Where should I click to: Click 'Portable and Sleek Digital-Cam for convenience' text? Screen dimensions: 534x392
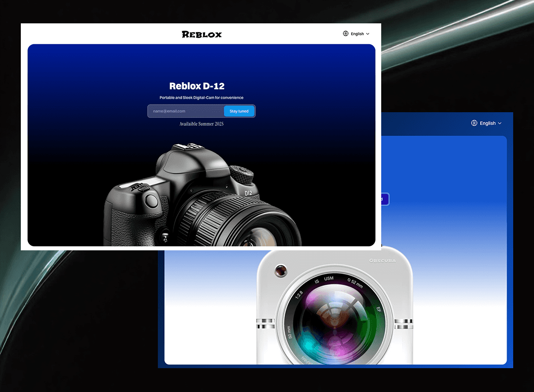202,97
